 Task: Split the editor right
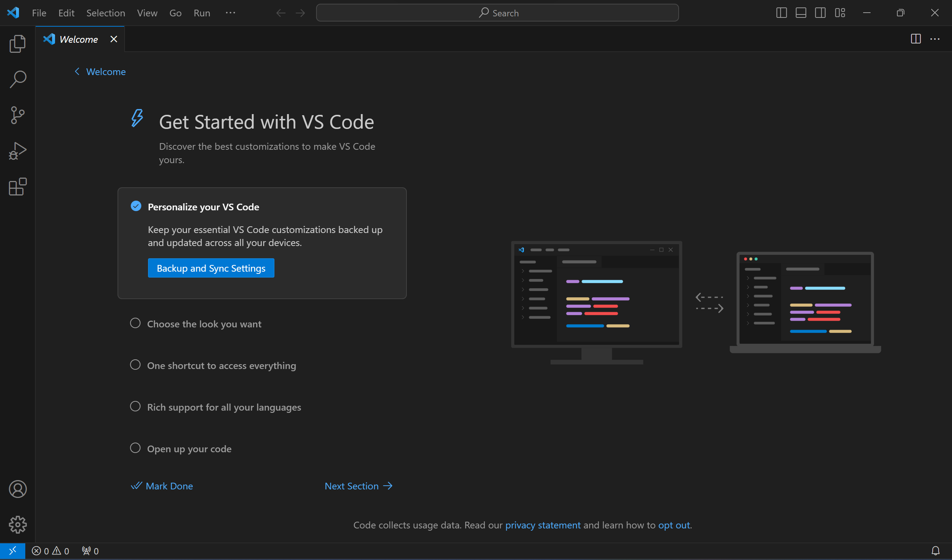916,39
